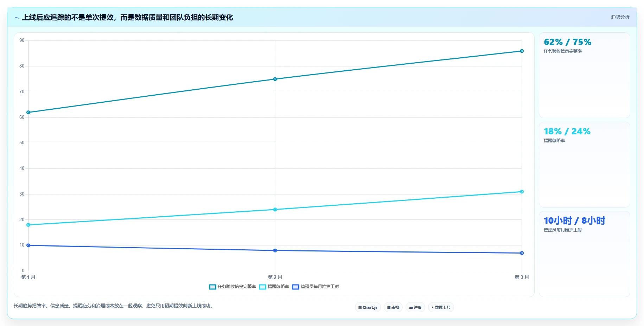Click the 趋势分析 tag in header
Image resolution: width=644 pixels, height=326 pixels.
point(620,17)
